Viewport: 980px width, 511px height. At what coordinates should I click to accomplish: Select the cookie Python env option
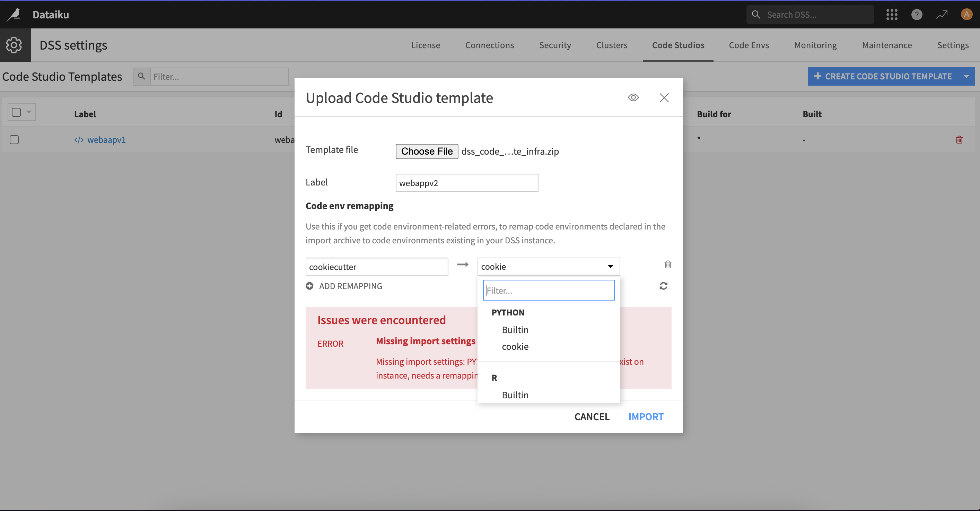pos(515,347)
